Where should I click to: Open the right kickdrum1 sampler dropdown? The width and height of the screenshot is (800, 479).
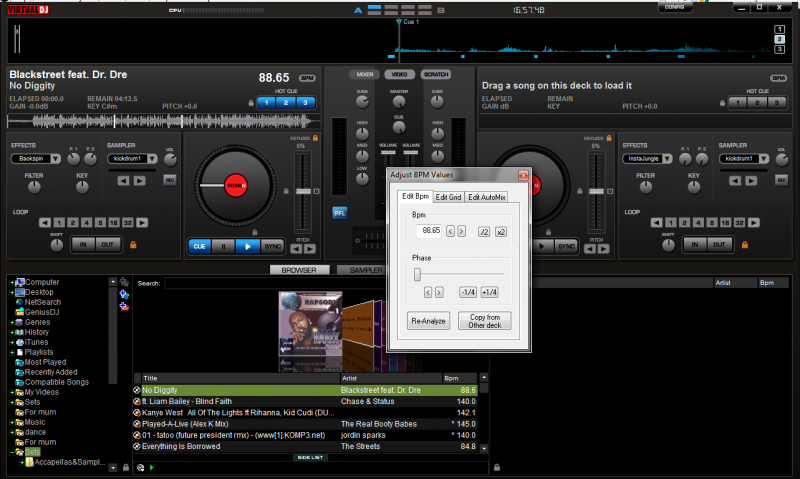click(763, 159)
